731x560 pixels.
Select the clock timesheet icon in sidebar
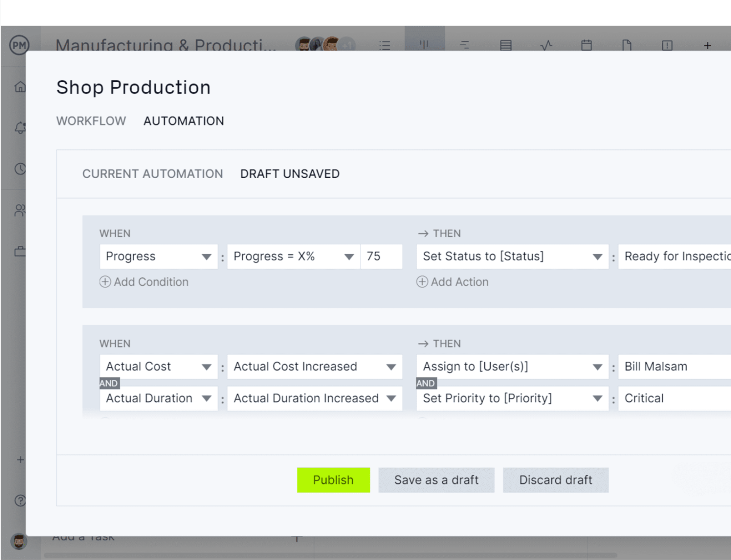20,169
